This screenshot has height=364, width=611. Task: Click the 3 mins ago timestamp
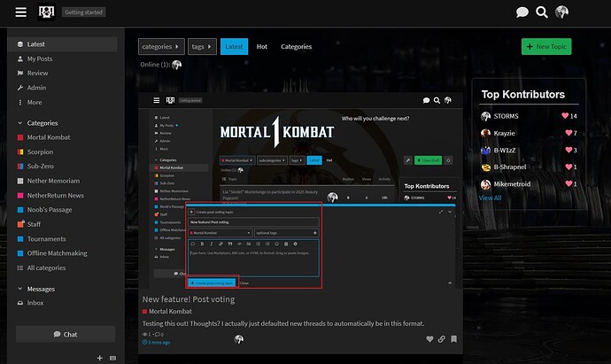[x=156, y=342]
